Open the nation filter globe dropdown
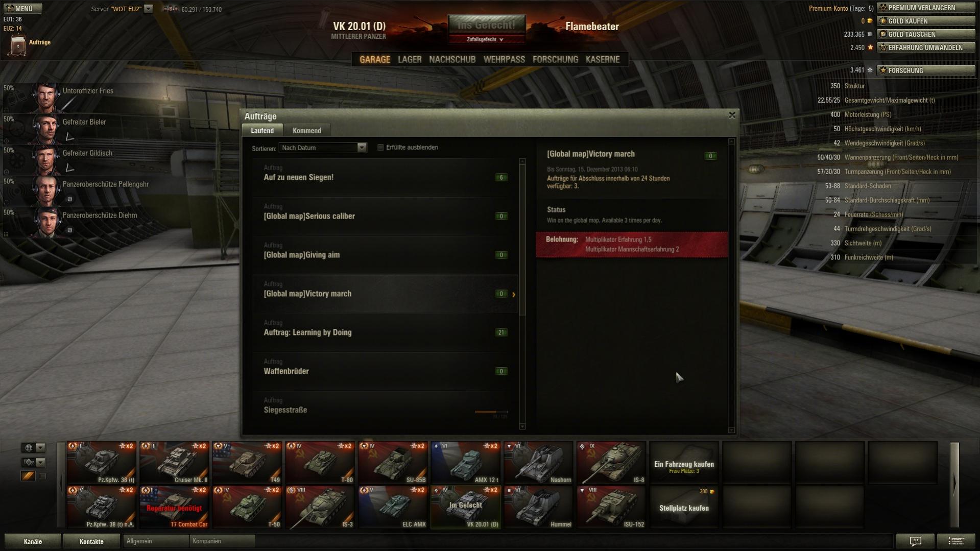980x551 pixels. point(34,448)
